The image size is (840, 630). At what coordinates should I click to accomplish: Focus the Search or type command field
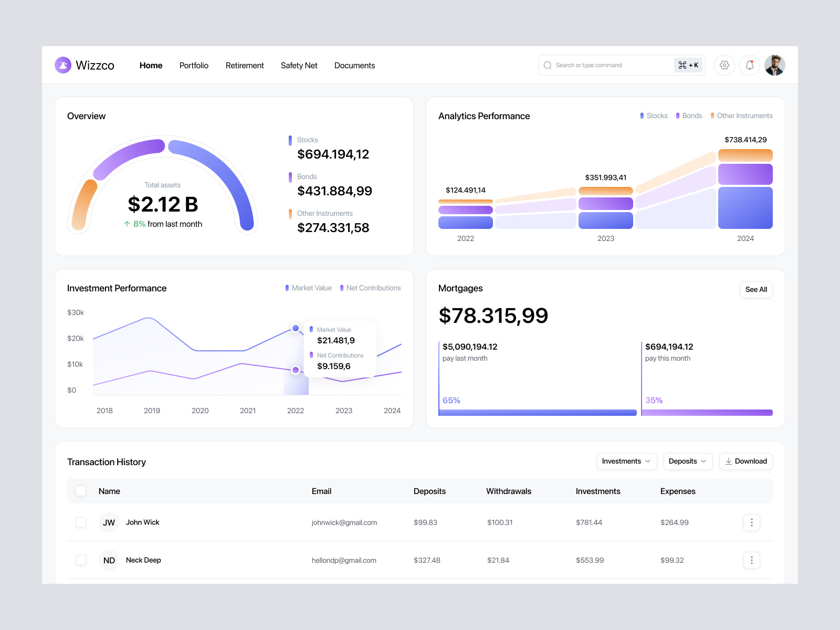[x=622, y=65]
